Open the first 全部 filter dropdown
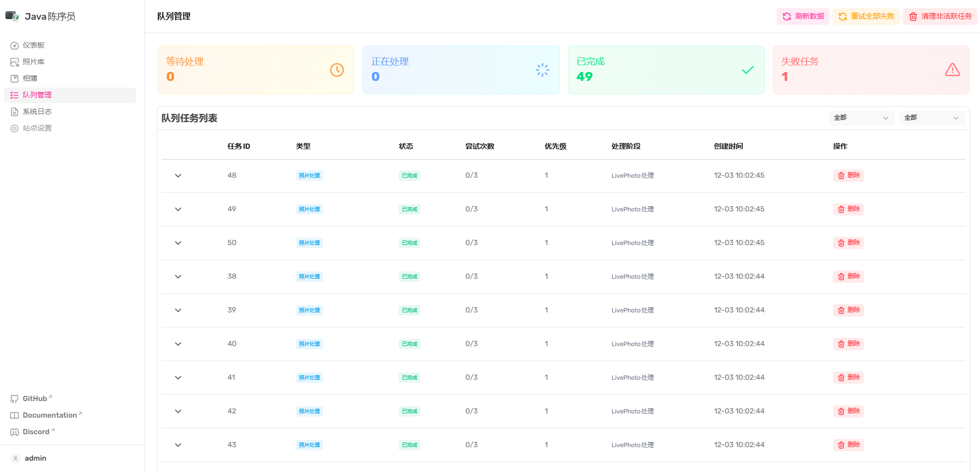 [861, 118]
